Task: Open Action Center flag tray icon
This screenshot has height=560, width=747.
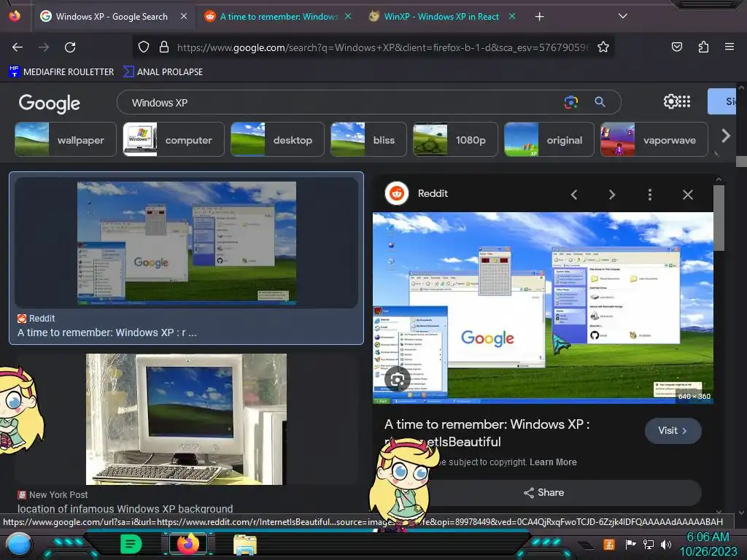Action: 630,544
